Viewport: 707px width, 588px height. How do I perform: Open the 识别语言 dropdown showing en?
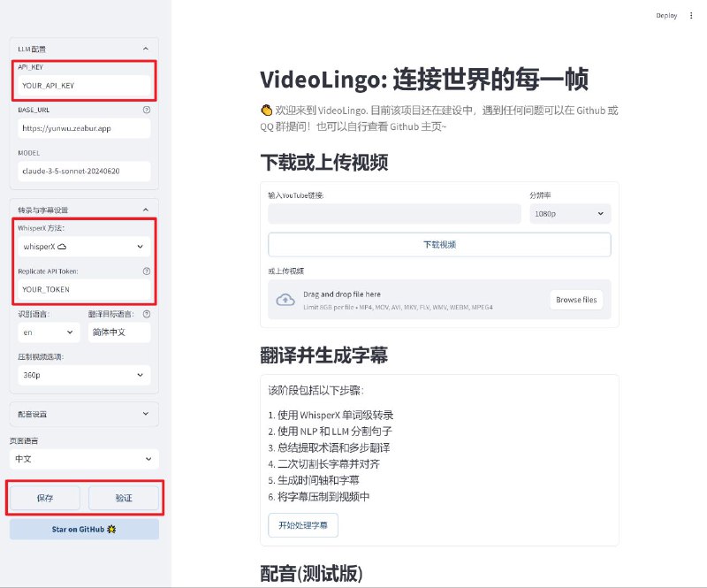point(49,332)
